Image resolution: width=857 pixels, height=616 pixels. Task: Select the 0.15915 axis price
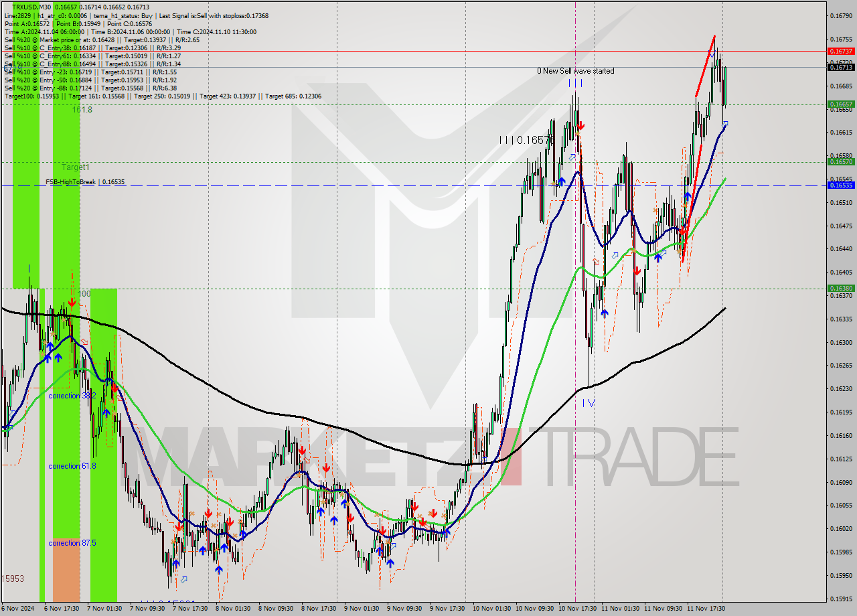pos(841,598)
